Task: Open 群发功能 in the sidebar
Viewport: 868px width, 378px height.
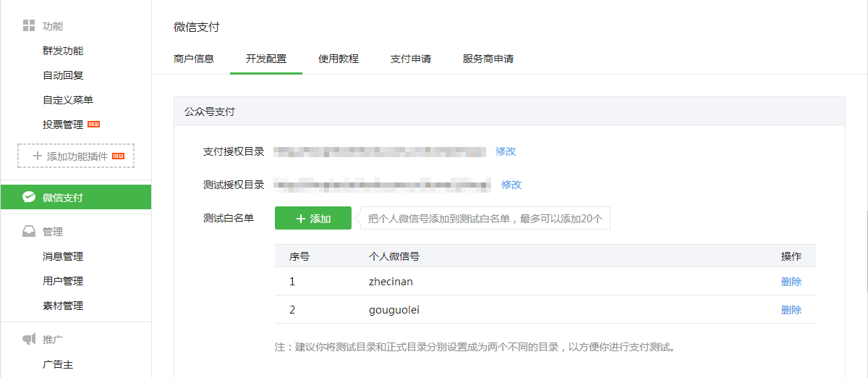Action: point(63,51)
